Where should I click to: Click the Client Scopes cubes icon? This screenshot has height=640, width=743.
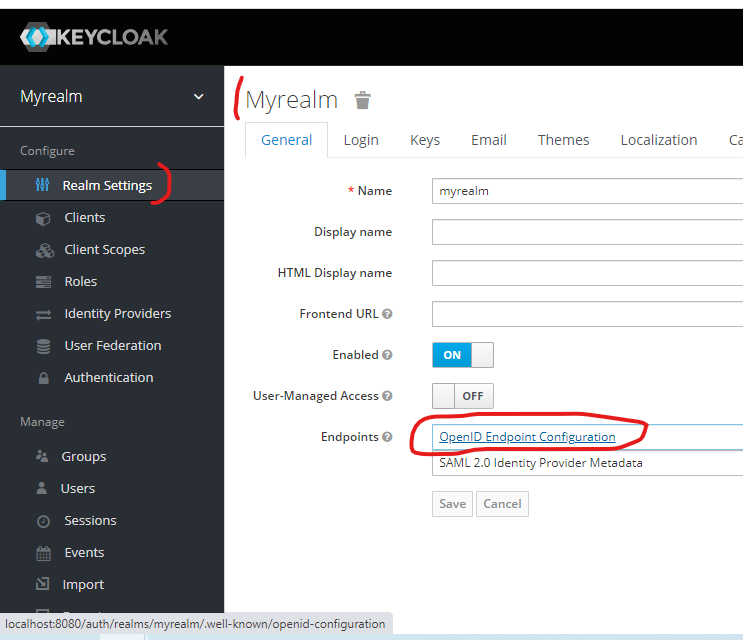[45, 250]
